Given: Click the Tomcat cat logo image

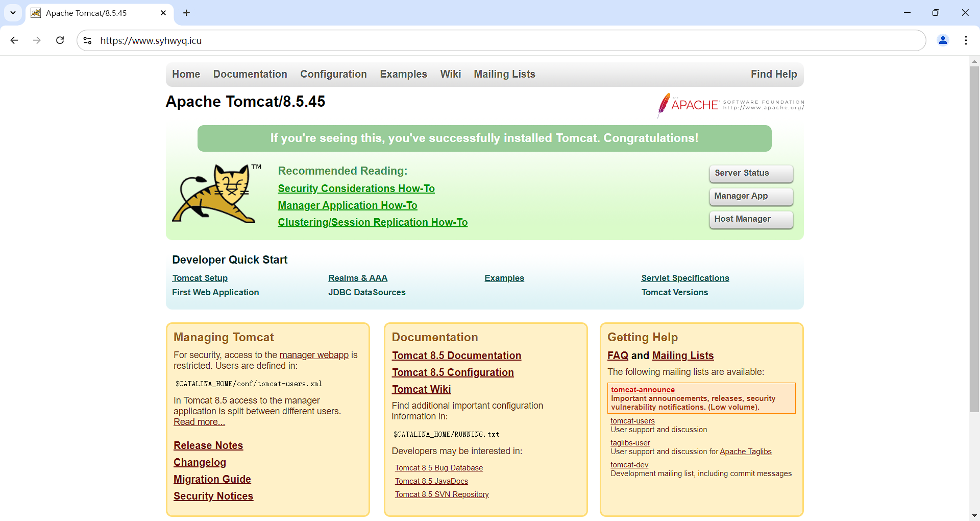Looking at the screenshot, I should tap(216, 194).
